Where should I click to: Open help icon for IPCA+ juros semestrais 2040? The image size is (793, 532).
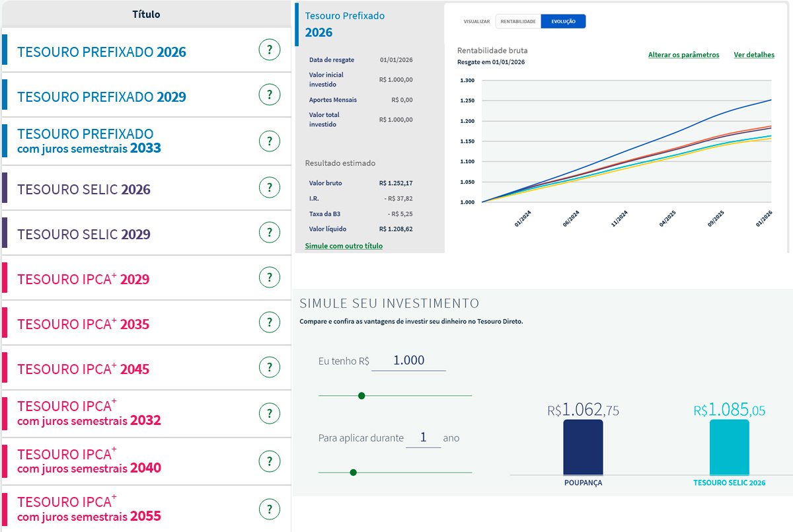269,461
